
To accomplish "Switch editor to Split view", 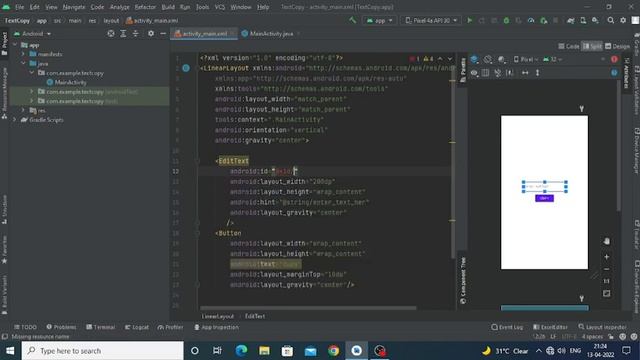I will point(592,46).
